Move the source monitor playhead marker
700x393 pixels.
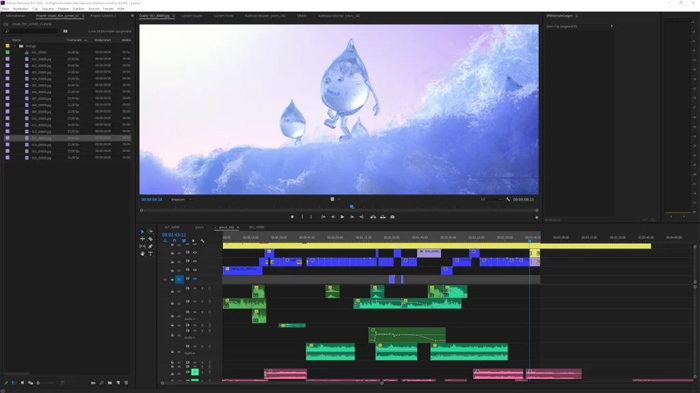tap(352, 207)
